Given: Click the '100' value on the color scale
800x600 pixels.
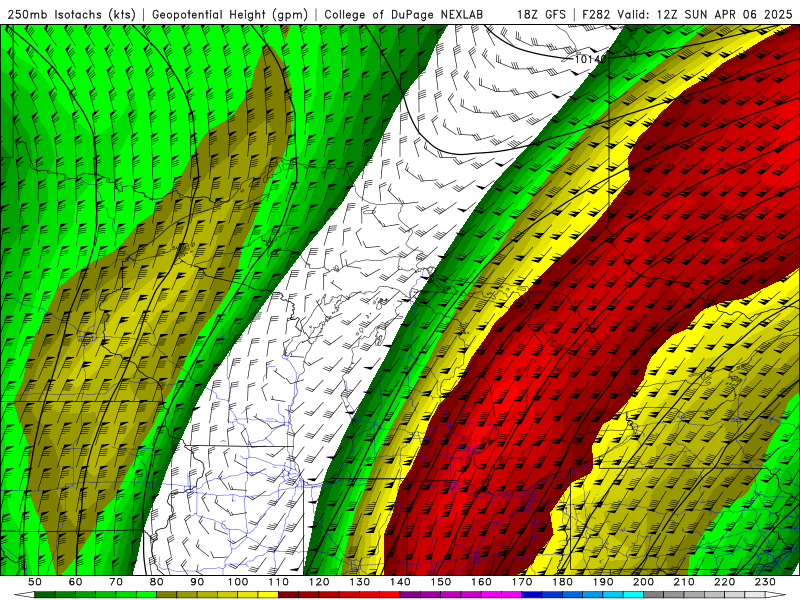Looking at the screenshot, I should 238,582.
